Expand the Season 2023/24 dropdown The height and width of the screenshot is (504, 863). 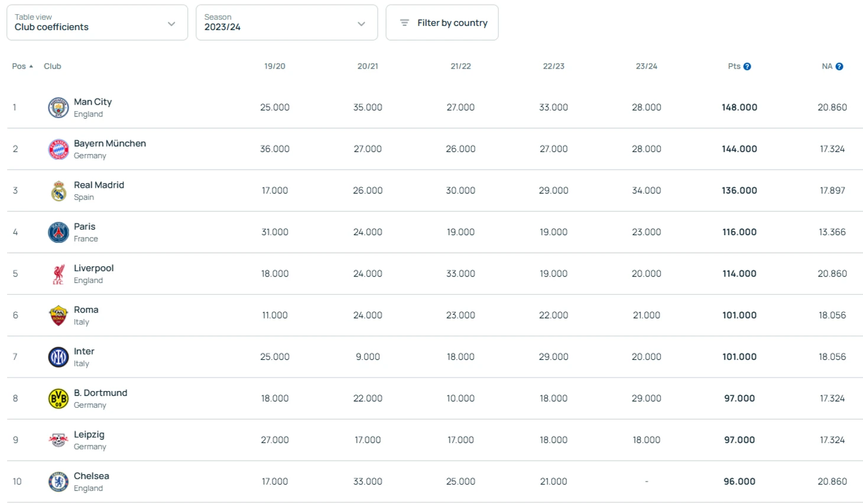tap(286, 23)
